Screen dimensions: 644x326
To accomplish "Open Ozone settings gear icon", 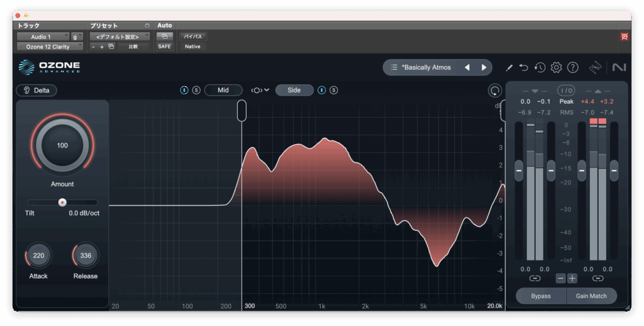I will tap(556, 67).
